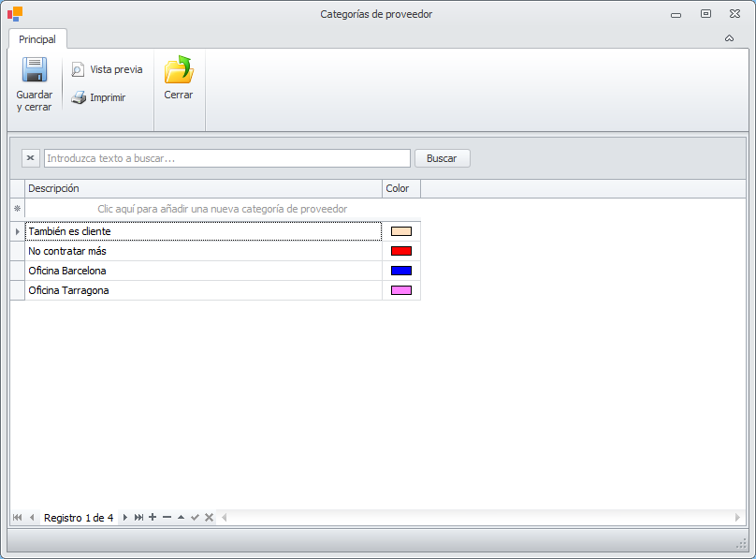Screen dimensions: 756x559
Task: Click the application logo in the title bar
Action: pos(15,13)
